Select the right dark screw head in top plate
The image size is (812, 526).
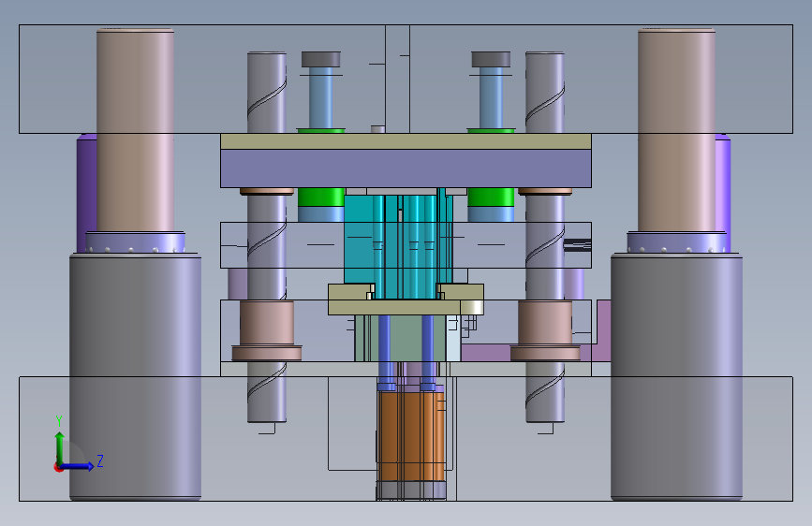pyautogui.click(x=491, y=59)
